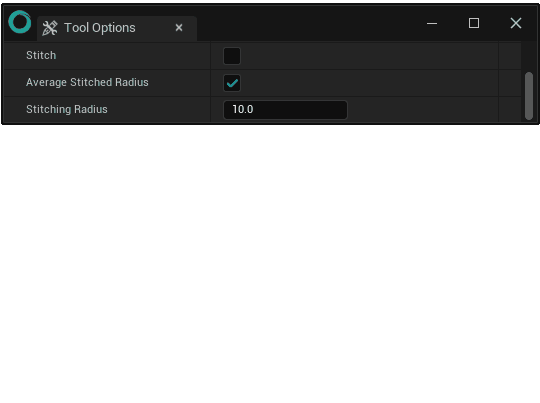The width and height of the screenshot is (540, 403).
Task: Click reset column in Average Stitched Radius row
Action: click(x=510, y=83)
